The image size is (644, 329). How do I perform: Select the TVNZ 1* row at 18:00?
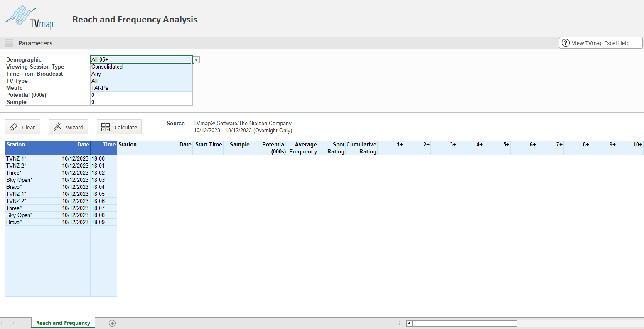click(x=61, y=158)
